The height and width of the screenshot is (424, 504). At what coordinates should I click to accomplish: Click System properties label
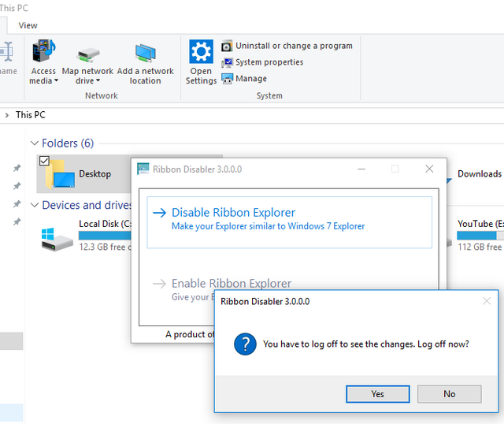pyautogui.click(x=269, y=62)
